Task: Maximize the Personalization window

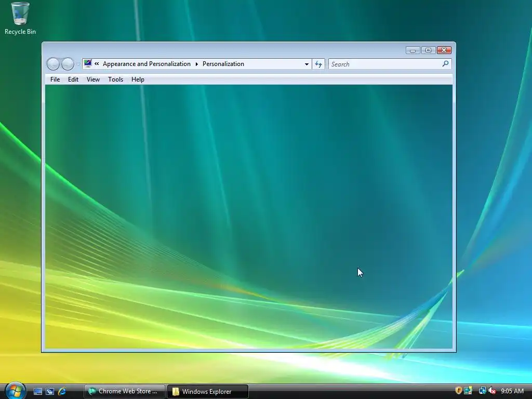Action: (428, 50)
